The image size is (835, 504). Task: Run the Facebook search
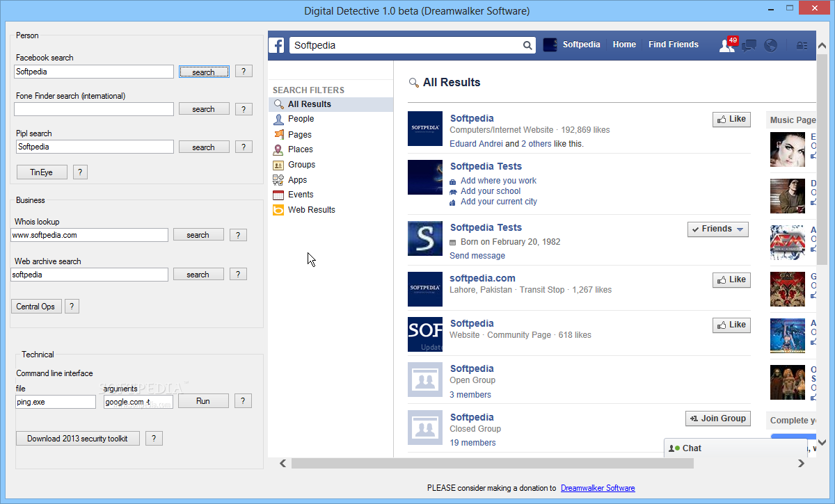coord(204,72)
